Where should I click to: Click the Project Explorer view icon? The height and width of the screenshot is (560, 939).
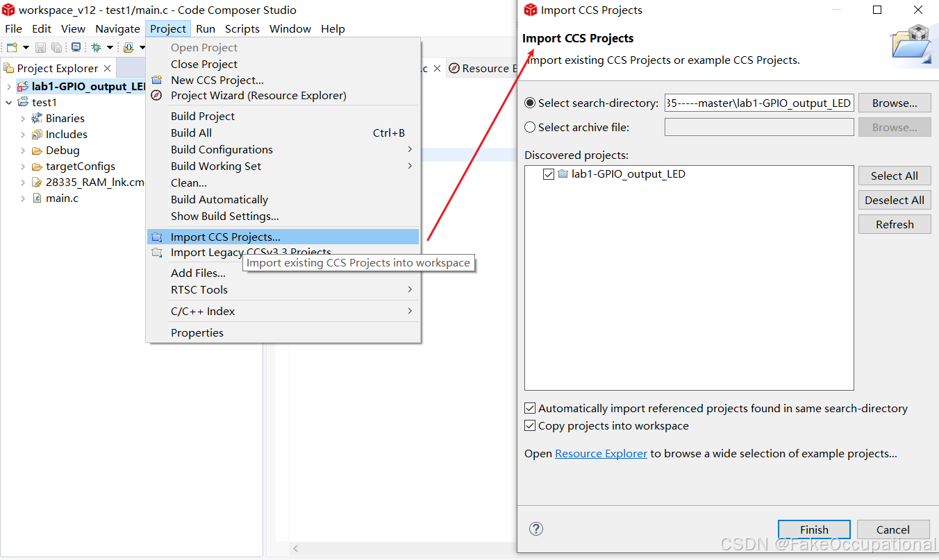pyautogui.click(x=9, y=68)
